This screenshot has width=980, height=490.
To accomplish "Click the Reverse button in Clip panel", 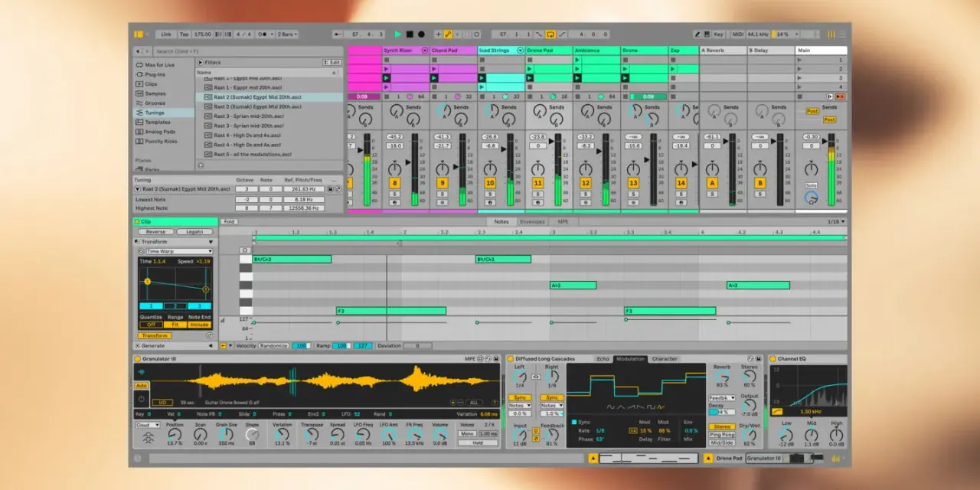I will [x=155, y=232].
